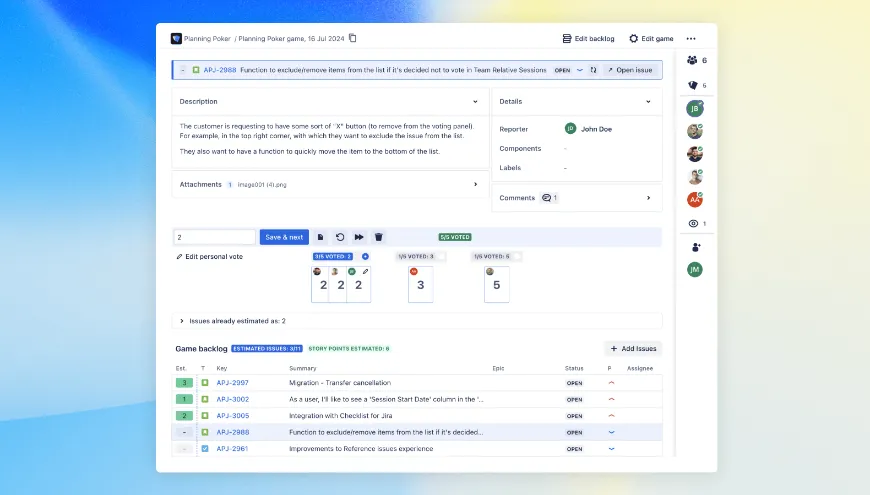Collapse the Details panel chevron

(648, 101)
